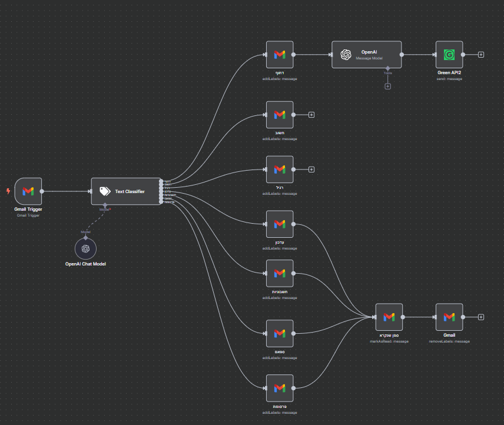Click the דחוף node output connector
504x425 pixels.
(x=293, y=55)
